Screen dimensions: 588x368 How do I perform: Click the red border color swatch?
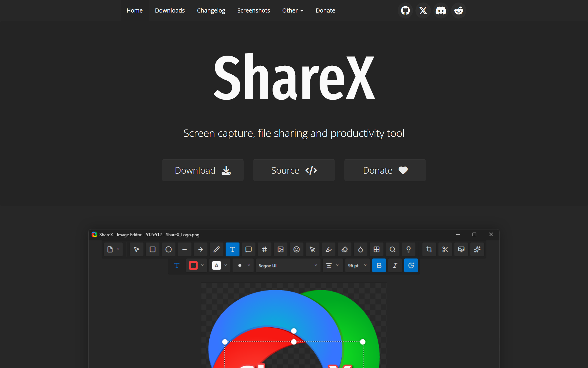(193, 266)
